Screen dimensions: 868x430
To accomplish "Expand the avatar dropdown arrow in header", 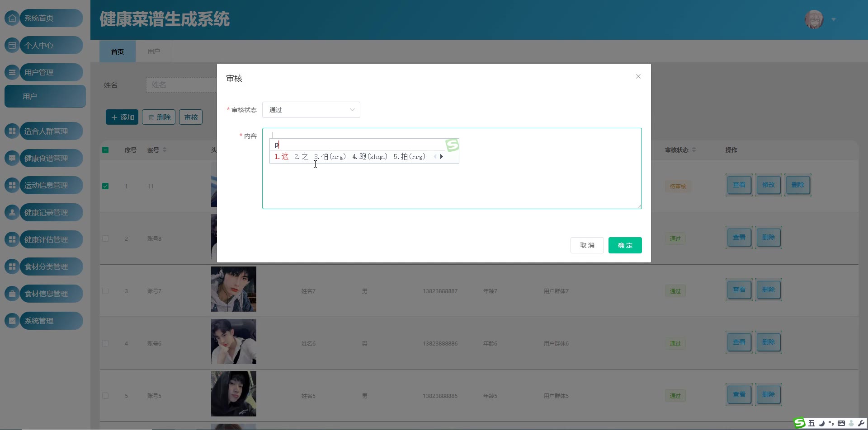I will 833,19.
